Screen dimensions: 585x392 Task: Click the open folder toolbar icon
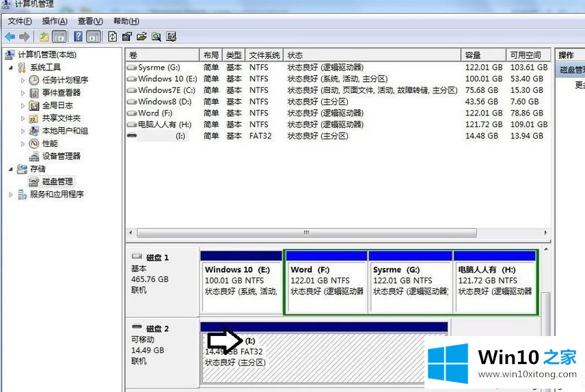141,37
